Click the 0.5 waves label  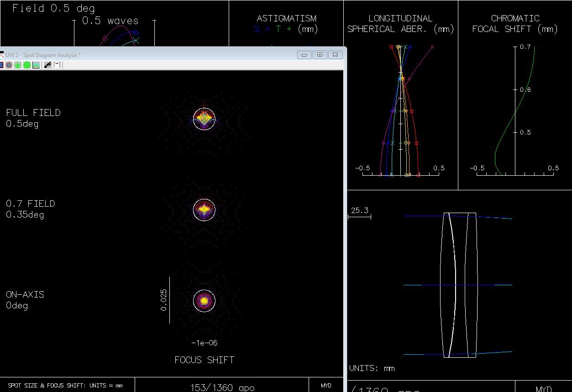(x=110, y=21)
